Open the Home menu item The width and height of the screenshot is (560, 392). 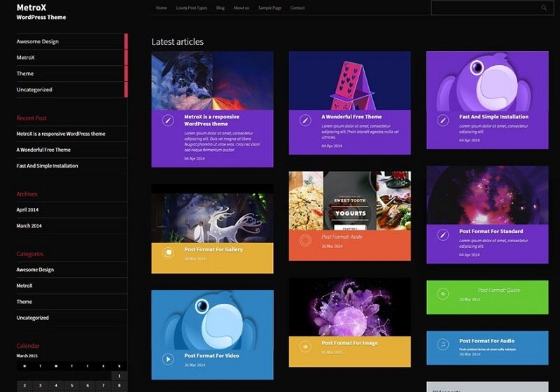point(162,8)
